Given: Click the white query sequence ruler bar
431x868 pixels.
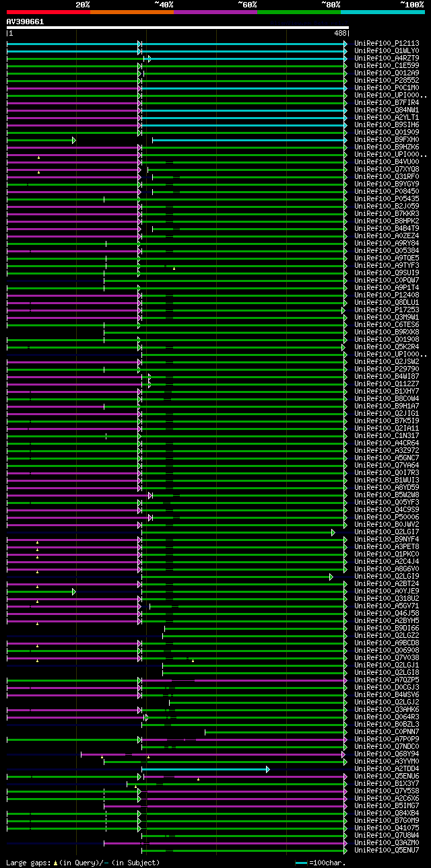Looking at the screenshot, I should coord(178,28).
